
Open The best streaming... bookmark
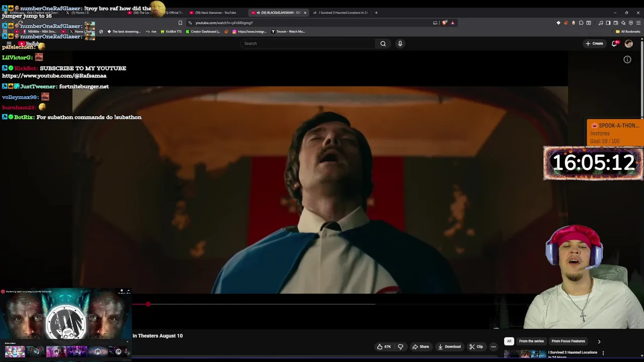tap(124, 32)
